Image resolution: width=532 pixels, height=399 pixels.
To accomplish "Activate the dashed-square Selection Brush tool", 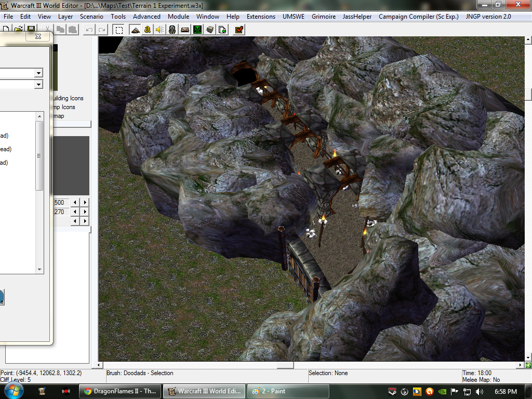I will pyautogui.click(x=119, y=30).
